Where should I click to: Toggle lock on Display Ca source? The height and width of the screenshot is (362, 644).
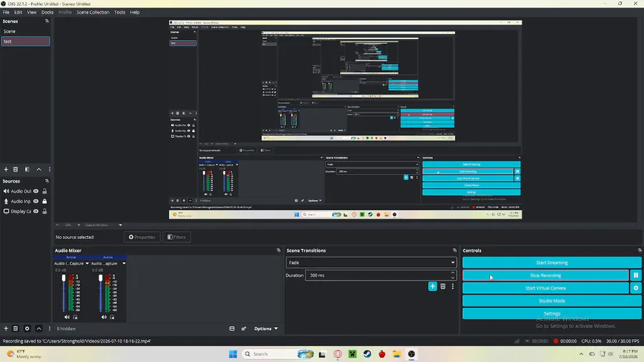pos(44,211)
